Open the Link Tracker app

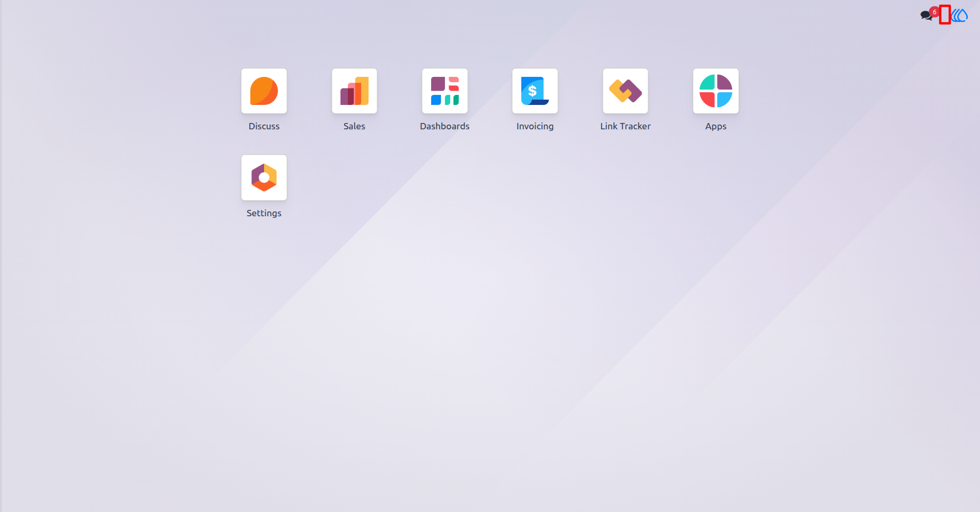click(x=625, y=91)
